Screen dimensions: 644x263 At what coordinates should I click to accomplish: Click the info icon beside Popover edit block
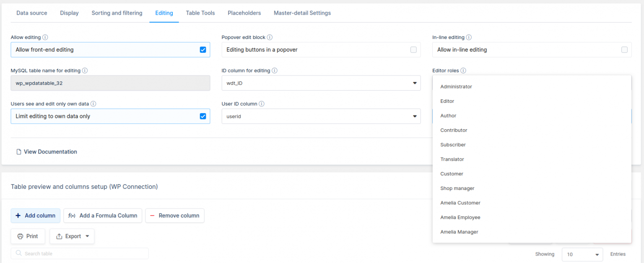coord(270,37)
